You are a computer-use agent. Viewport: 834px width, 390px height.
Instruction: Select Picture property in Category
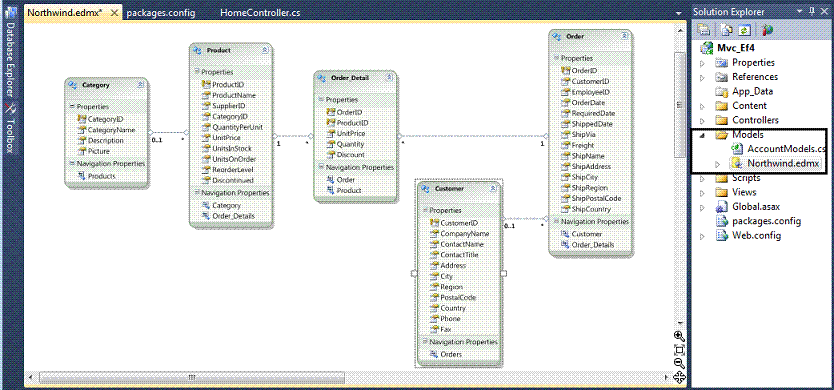click(98, 152)
